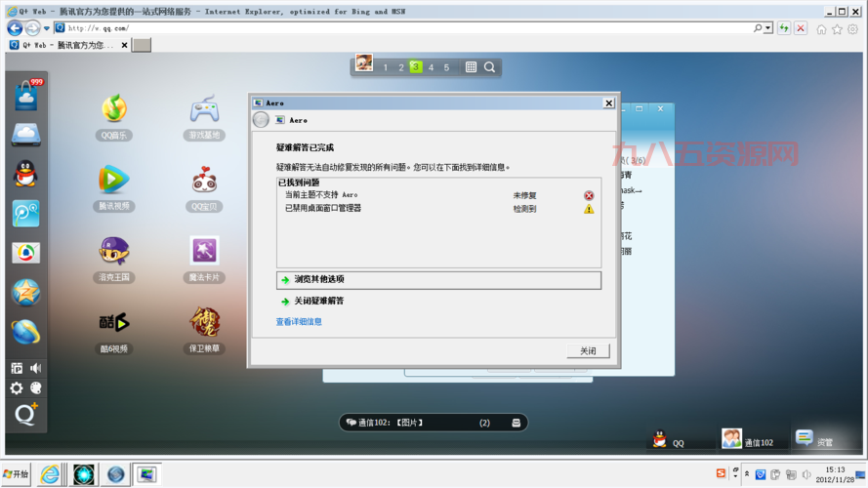This screenshot has height=488, width=868.
Task: Open the sidebar window layout icon
Action: (x=17, y=369)
